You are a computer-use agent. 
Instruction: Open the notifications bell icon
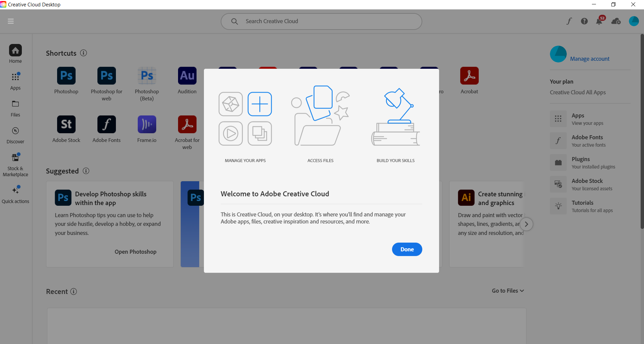click(599, 21)
